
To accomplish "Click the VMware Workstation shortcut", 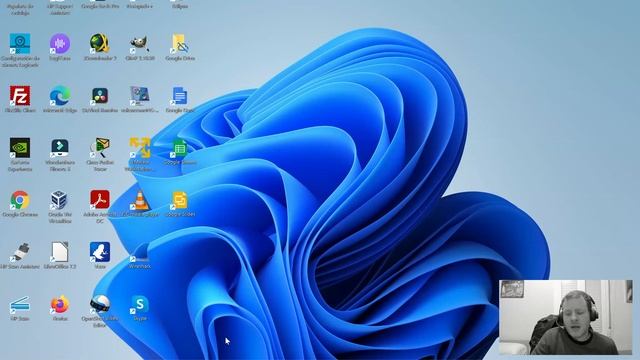I will pos(140,148).
